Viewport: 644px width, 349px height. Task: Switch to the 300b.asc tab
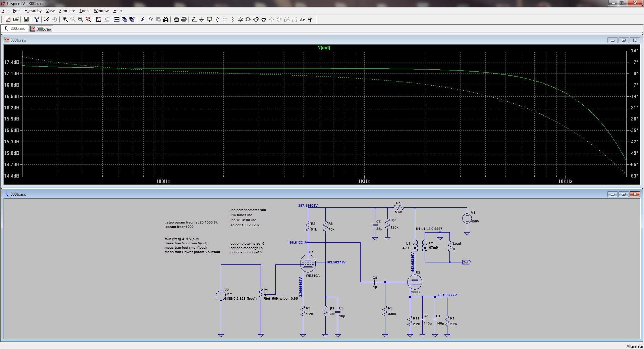click(x=15, y=29)
